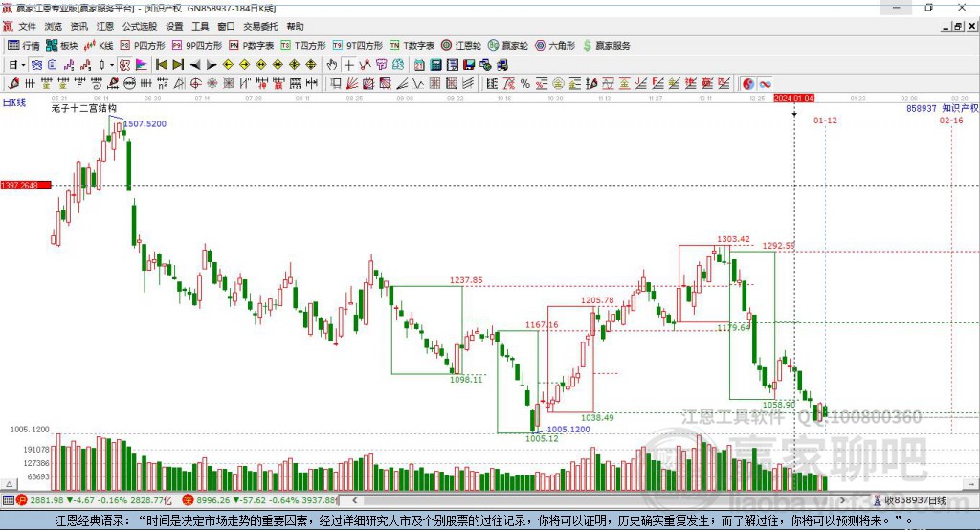Select the red circle target tool
This screenshot has width=980, height=530.
pos(195,84)
